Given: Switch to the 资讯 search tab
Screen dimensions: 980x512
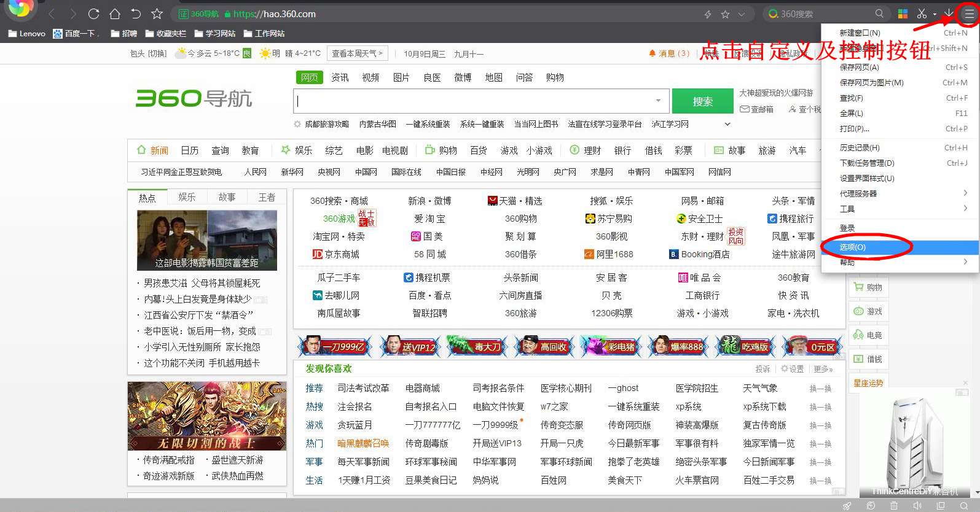Looking at the screenshot, I should 340,77.
